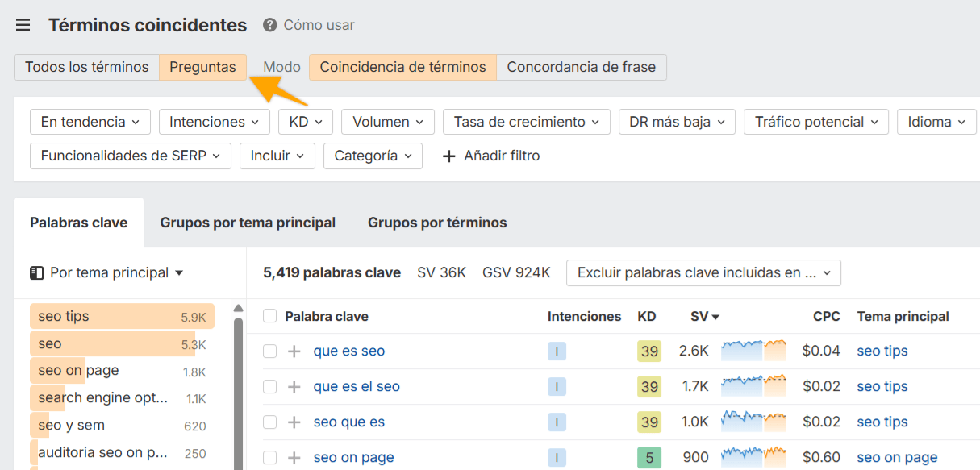
Task: Select 'seo y sem' sidebar topic
Action: coord(123,426)
